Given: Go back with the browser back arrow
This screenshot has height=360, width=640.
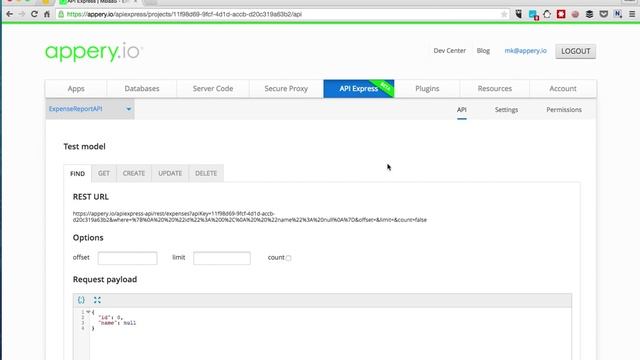Looking at the screenshot, I should [9, 14].
